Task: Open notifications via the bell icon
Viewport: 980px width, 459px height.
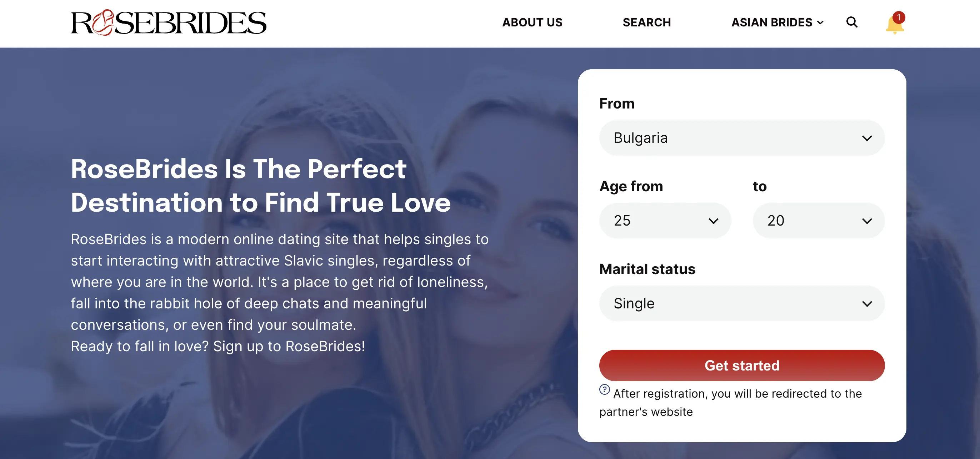Action: pos(894,26)
